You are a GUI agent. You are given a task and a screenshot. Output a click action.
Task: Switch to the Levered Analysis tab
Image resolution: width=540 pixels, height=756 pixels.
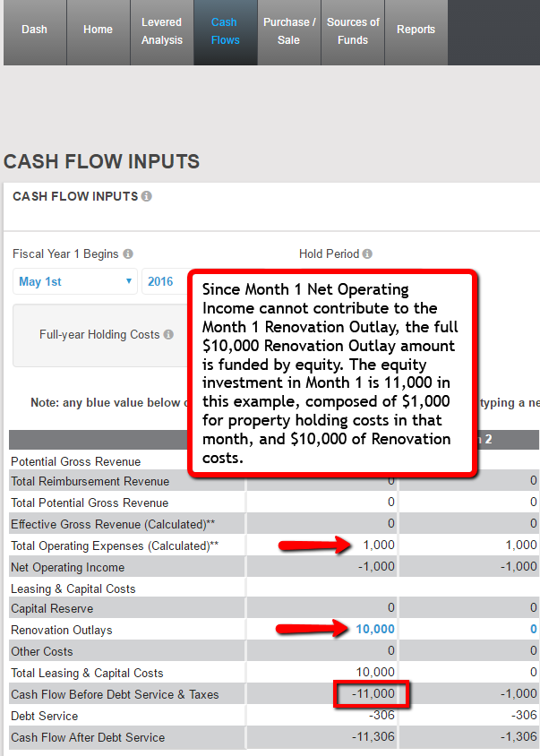161,31
